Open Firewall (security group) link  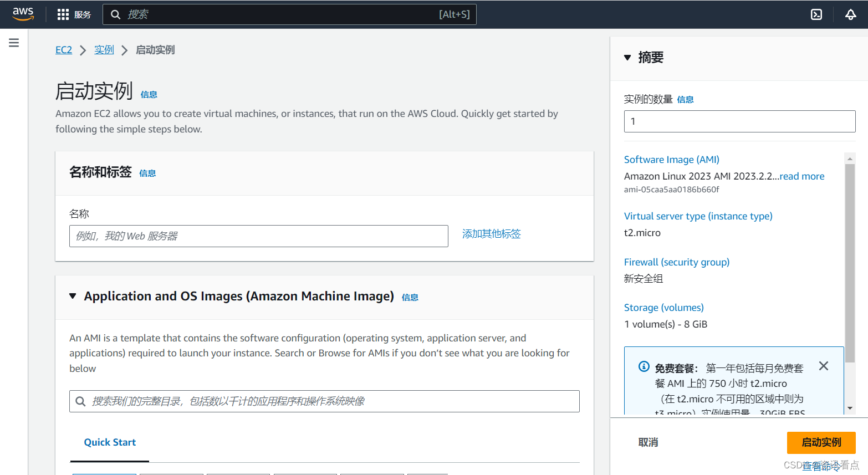coord(677,262)
